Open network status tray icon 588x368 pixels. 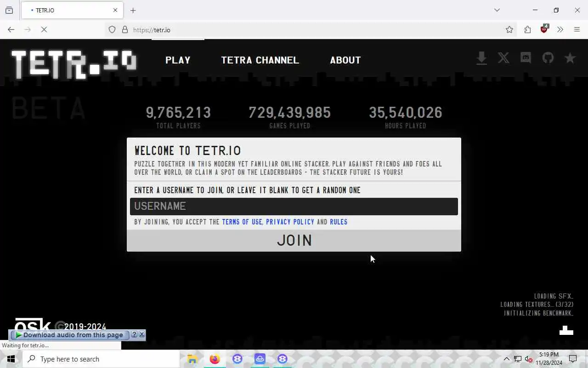tap(518, 359)
